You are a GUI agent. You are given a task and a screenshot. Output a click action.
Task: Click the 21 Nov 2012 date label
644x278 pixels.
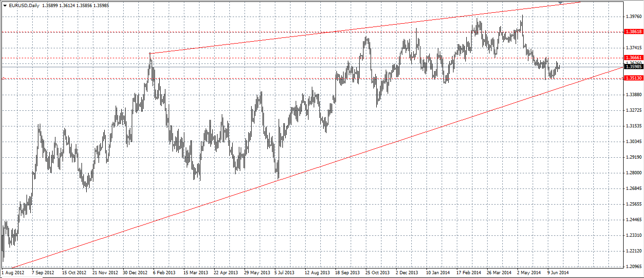pos(105,273)
